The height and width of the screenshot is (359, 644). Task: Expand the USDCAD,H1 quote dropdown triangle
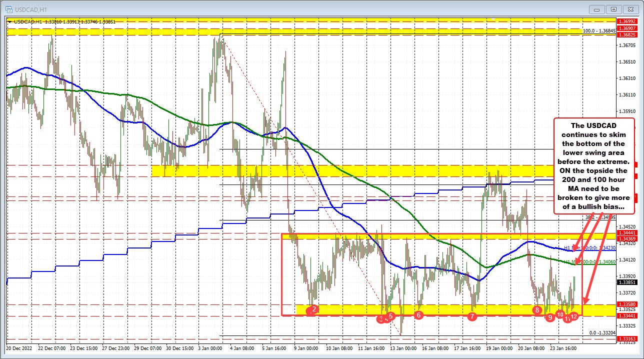tap(10, 22)
